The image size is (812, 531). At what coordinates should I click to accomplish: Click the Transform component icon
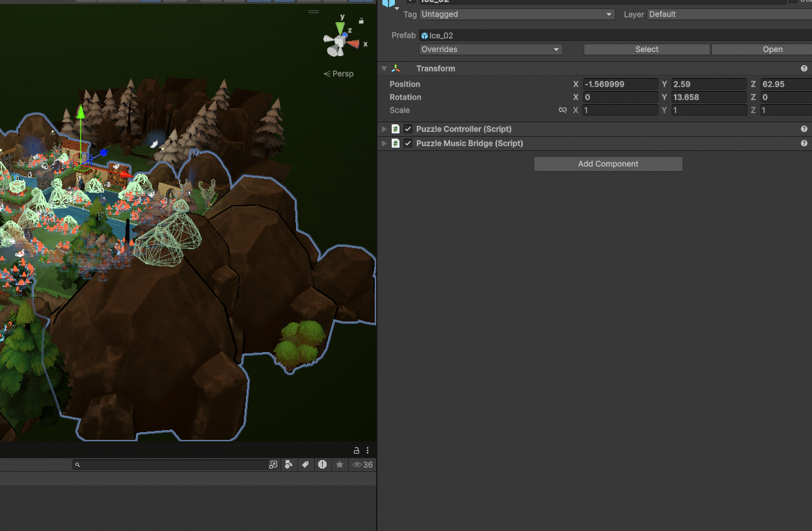coord(396,68)
